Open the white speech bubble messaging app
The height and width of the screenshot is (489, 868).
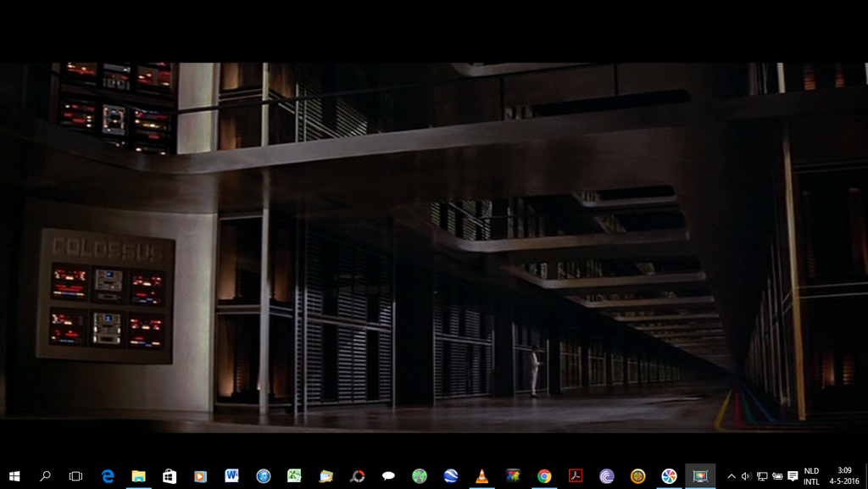[x=388, y=475]
